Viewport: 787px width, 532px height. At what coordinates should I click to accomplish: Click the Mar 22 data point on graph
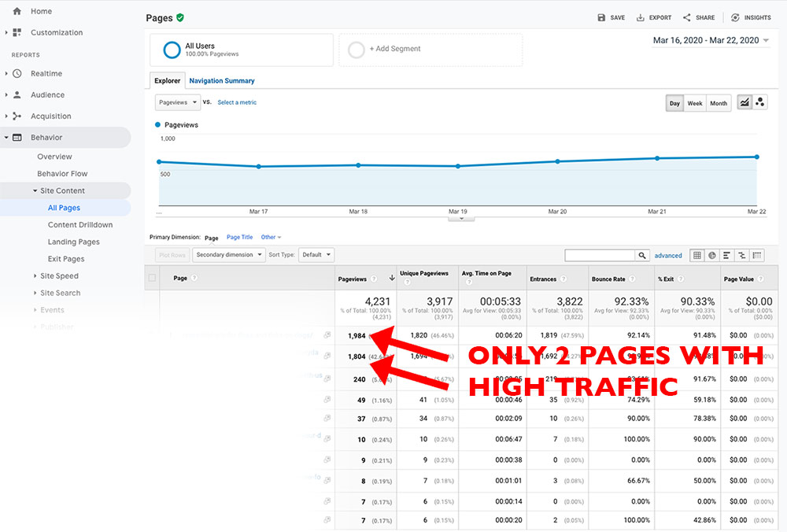757,157
